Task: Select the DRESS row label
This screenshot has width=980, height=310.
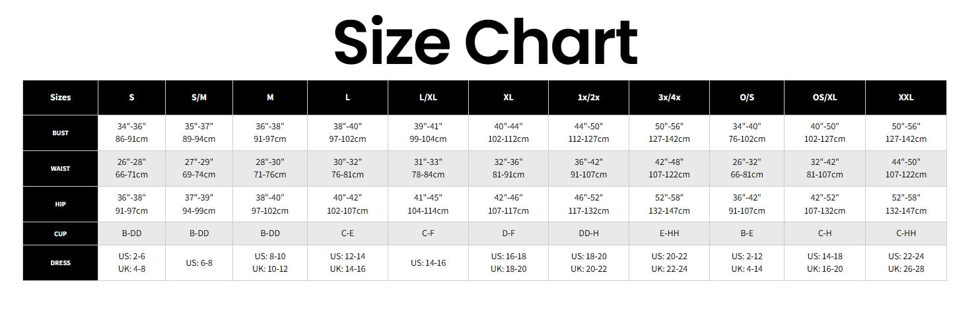Action: tap(61, 263)
